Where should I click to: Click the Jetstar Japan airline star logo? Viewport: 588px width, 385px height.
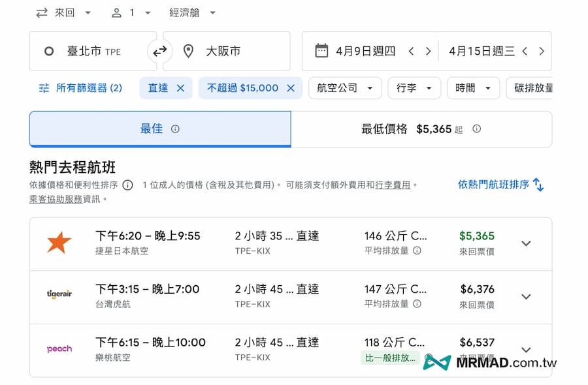[x=59, y=243]
